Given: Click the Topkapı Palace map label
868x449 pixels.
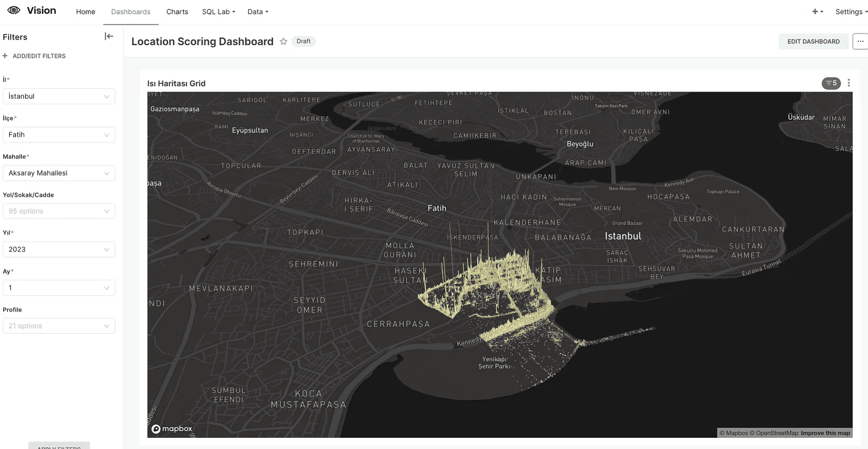Looking at the screenshot, I should click(723, 191).
